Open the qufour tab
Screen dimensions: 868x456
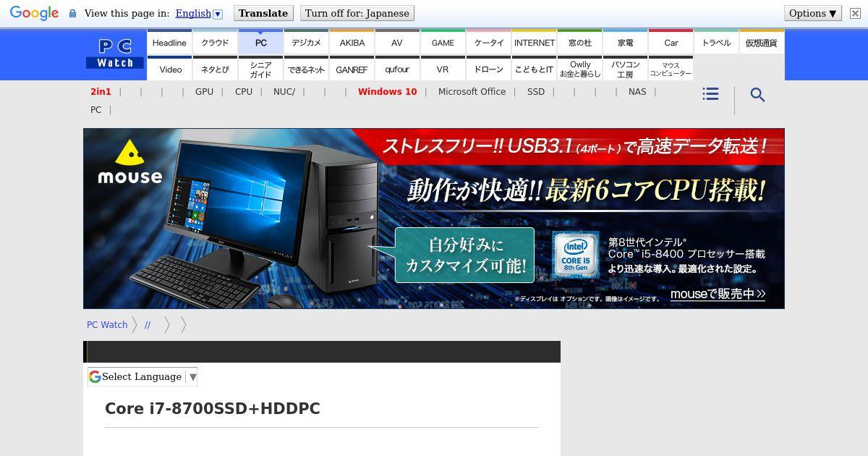coord(397,69)
